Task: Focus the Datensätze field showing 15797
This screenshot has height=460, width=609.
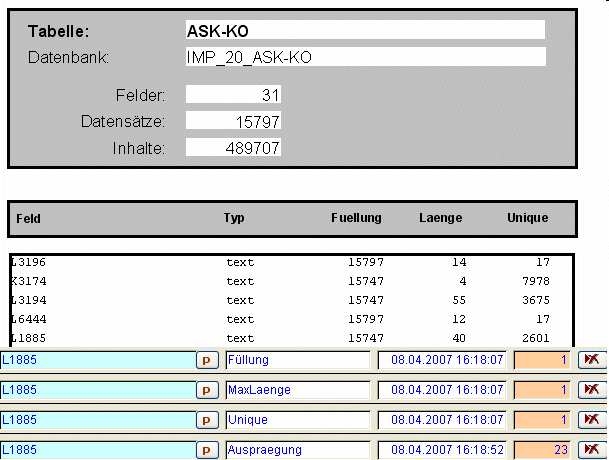Action: point(233,121)
